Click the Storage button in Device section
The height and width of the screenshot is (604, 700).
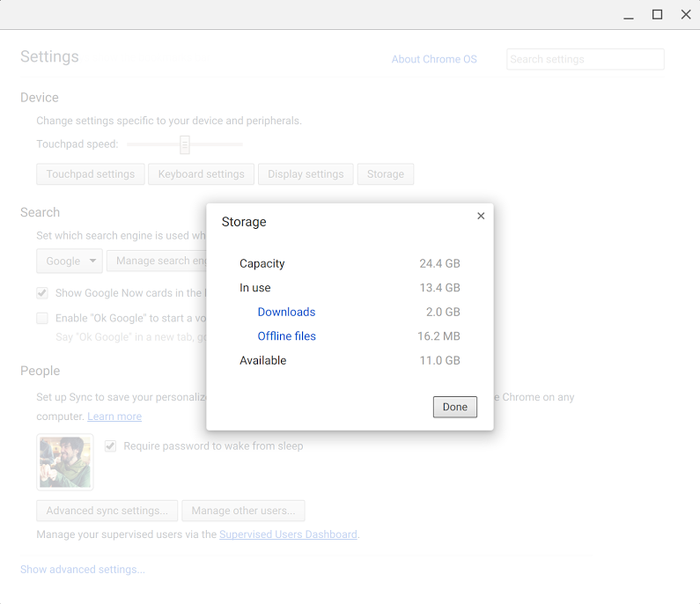tap(386, 174)
